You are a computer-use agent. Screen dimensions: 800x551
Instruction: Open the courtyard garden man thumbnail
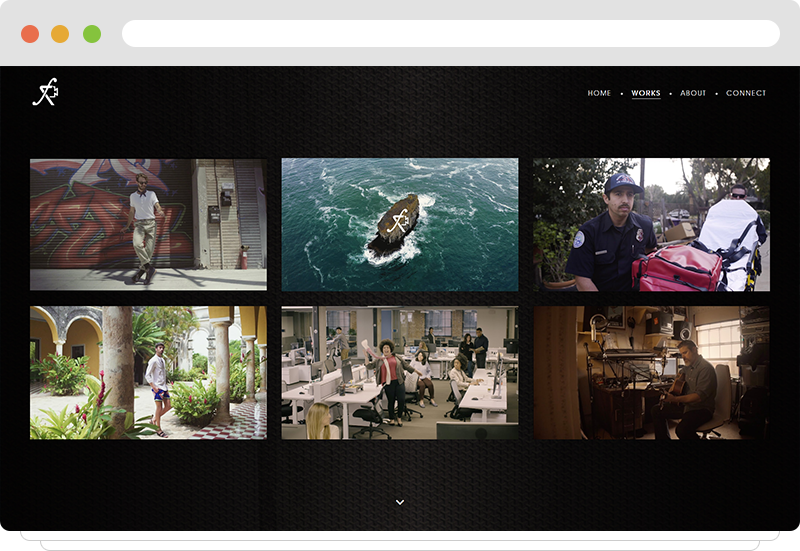[x=148, y=372]
